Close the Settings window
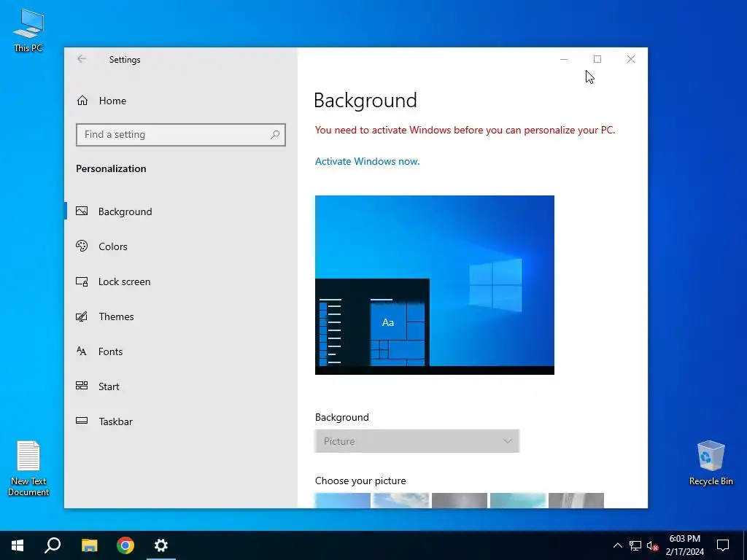Viewport: 747px width, 560px height. click(631, 59)
